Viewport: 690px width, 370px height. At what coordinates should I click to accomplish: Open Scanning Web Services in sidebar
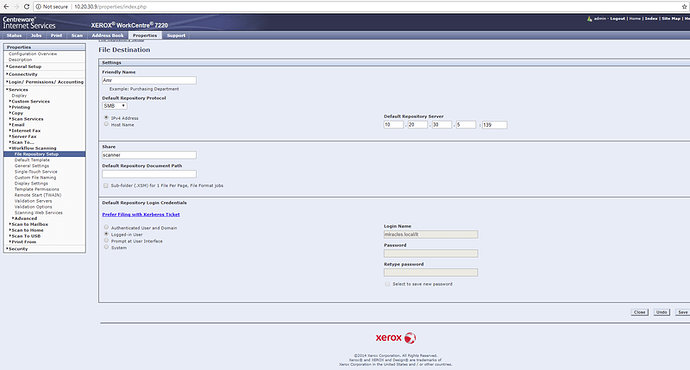pos(38,212)
